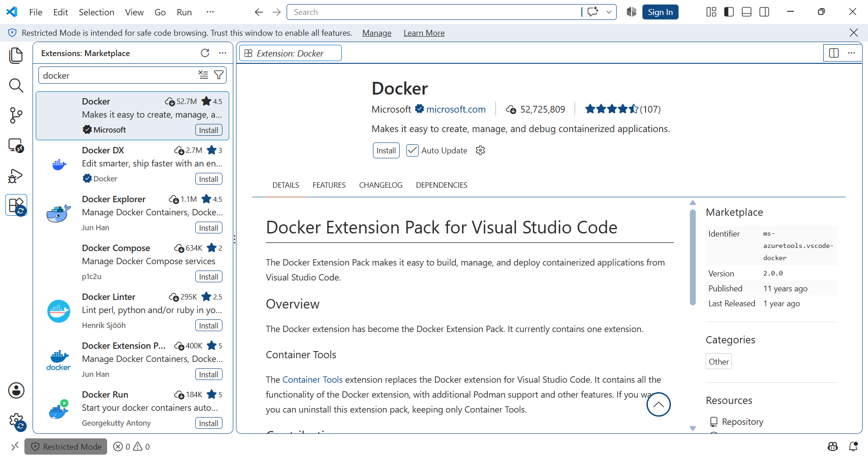Open the Go menu
The image size is (868, 456).
pyautogui.click(x=160, y=12)
